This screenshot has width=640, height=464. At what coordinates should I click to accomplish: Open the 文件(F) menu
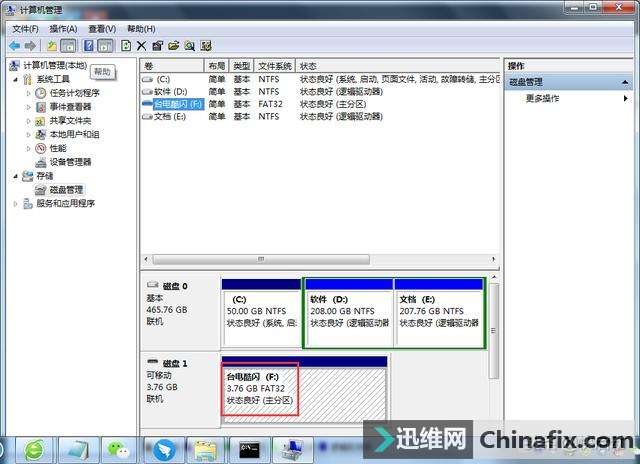pyautogui.click(x=25, y=29)
